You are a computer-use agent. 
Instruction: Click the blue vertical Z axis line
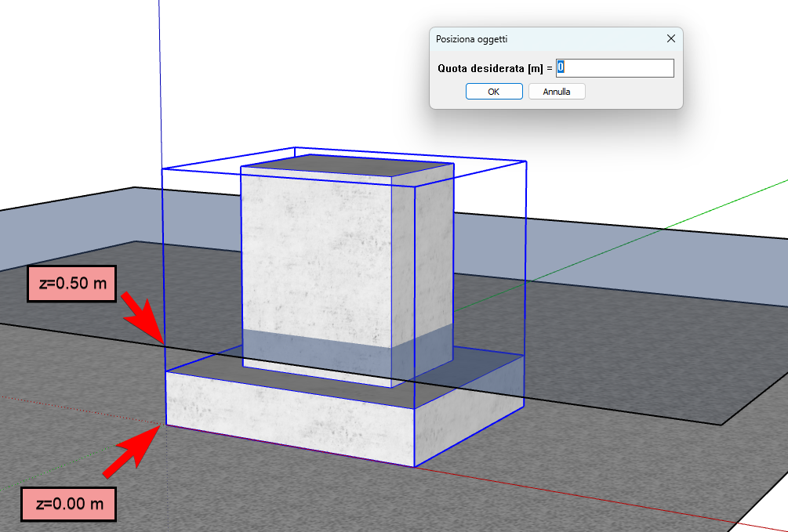[x=159, y=78]
